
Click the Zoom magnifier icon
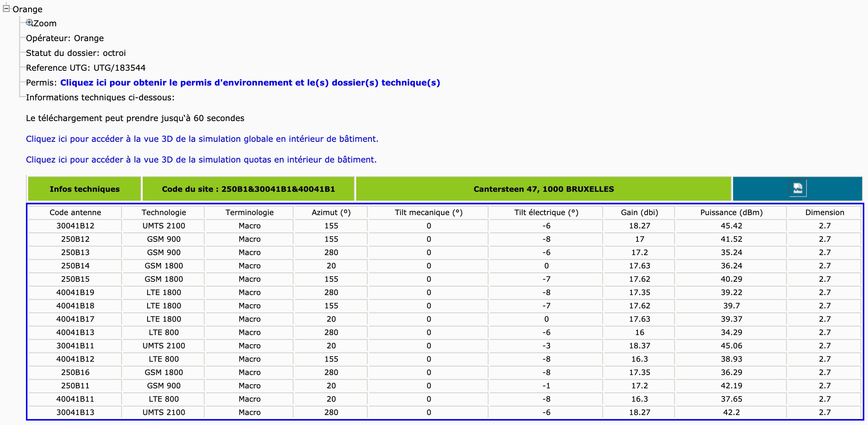pyautogui.click(x=29, y=23)
